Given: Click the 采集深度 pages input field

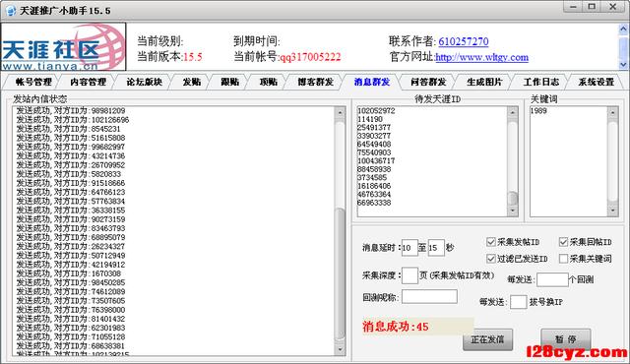Looking at the screenshot, I should click(x=409, y=275).
